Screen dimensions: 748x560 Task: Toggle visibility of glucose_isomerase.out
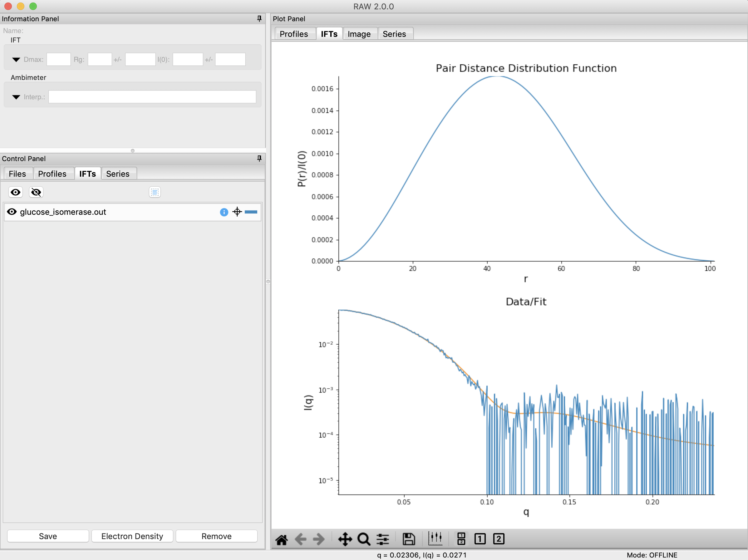(x=12, y=212)
